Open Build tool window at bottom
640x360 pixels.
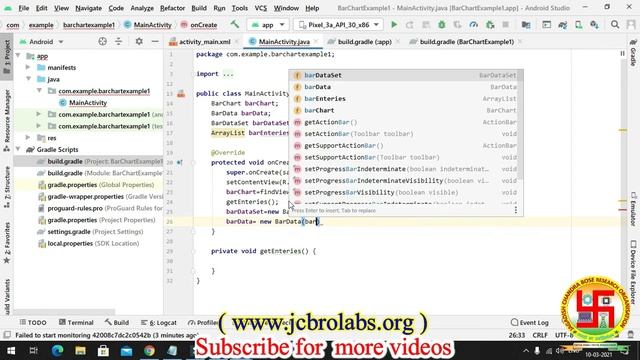(117, 322)
